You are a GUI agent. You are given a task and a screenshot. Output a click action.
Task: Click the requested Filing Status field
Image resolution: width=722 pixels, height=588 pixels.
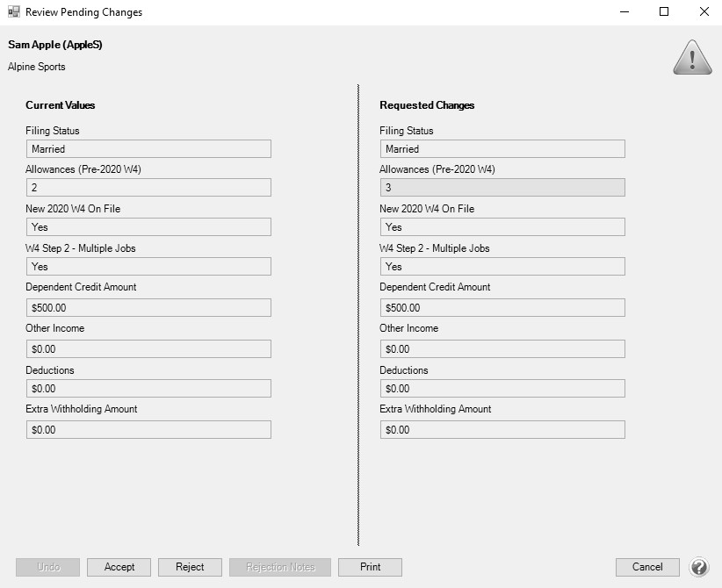(502, 149)
